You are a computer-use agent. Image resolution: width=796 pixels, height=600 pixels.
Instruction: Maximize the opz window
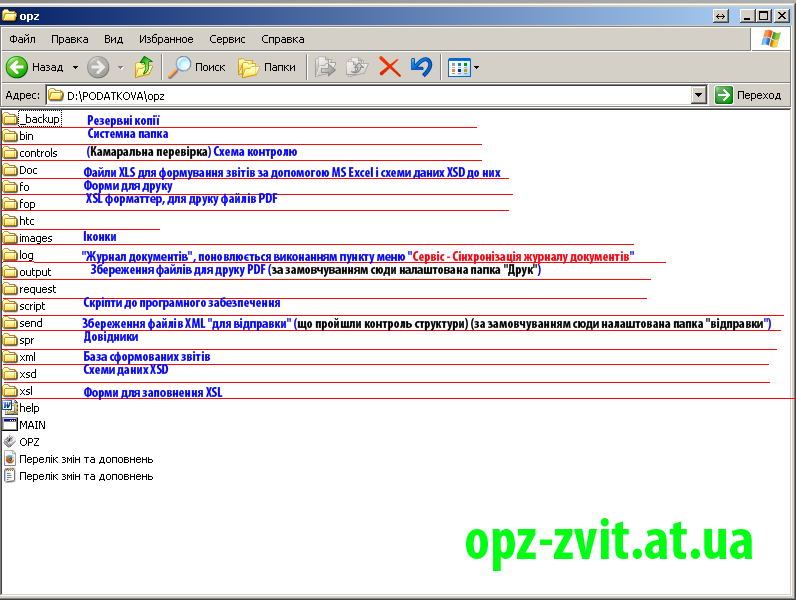(x=764, y=16)
